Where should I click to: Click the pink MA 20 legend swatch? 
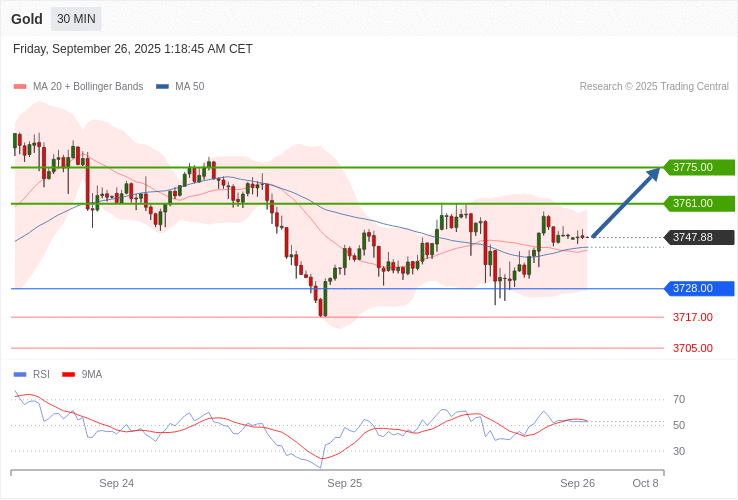point(20,87)
